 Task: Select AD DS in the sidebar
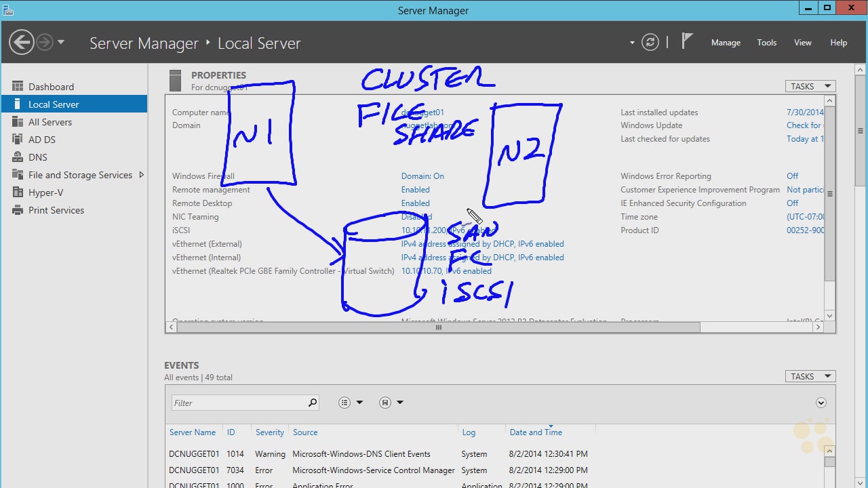tap(74, 140)
